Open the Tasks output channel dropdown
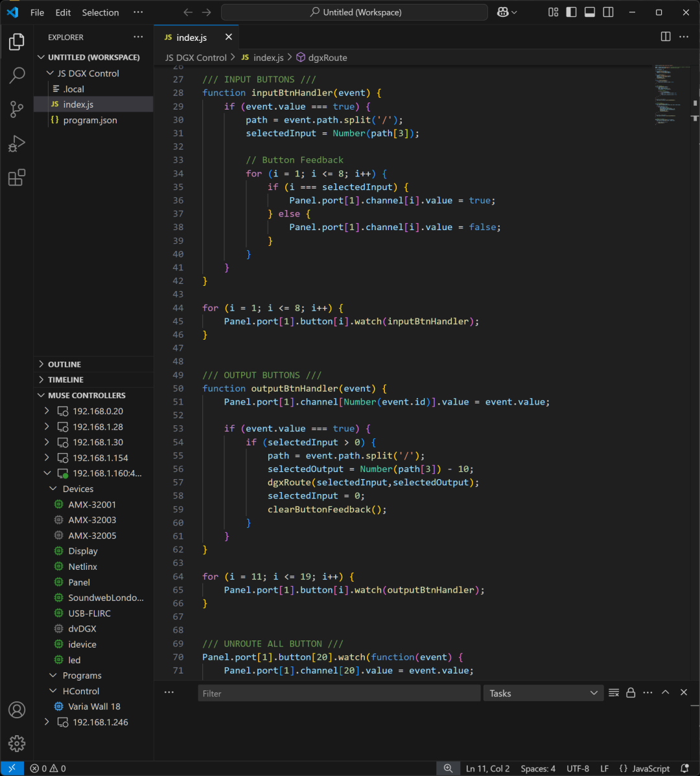 [x=543, y=694]
